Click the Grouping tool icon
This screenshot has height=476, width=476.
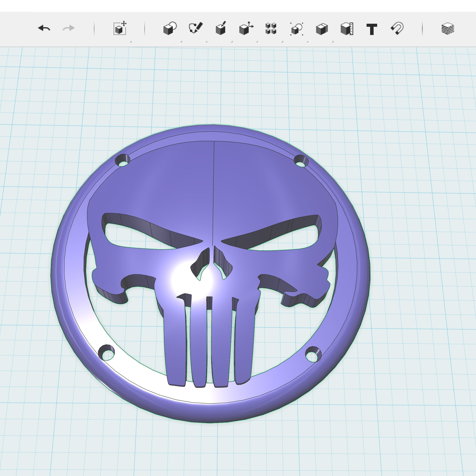[x=297, y=29]
